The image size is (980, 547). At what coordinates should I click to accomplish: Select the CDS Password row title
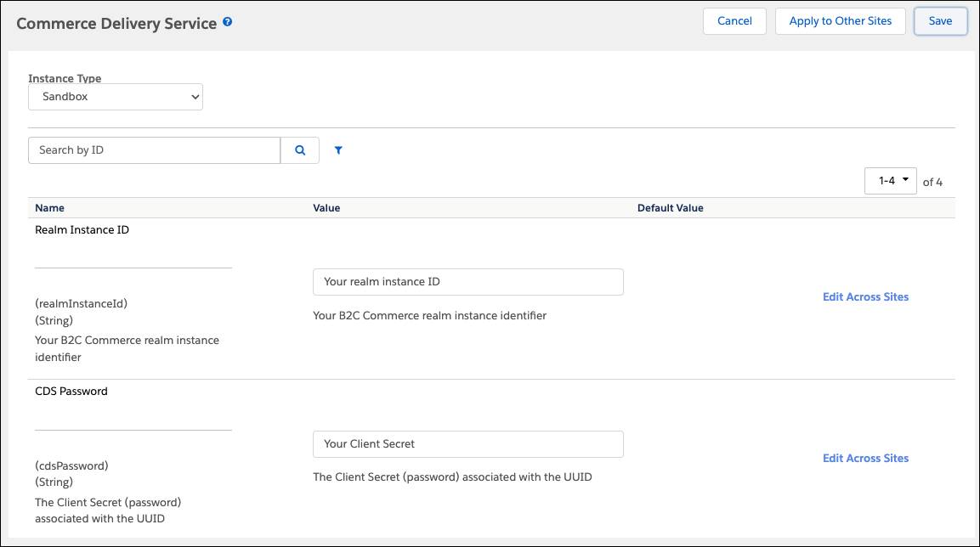pyautogui.click(x=71, y=392)
